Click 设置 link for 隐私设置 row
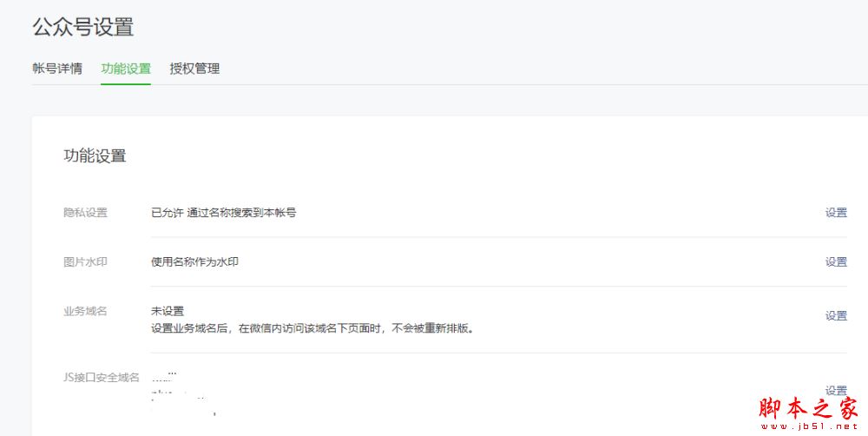868x436 pixels. pyautogui.click(x=836, y=213)
